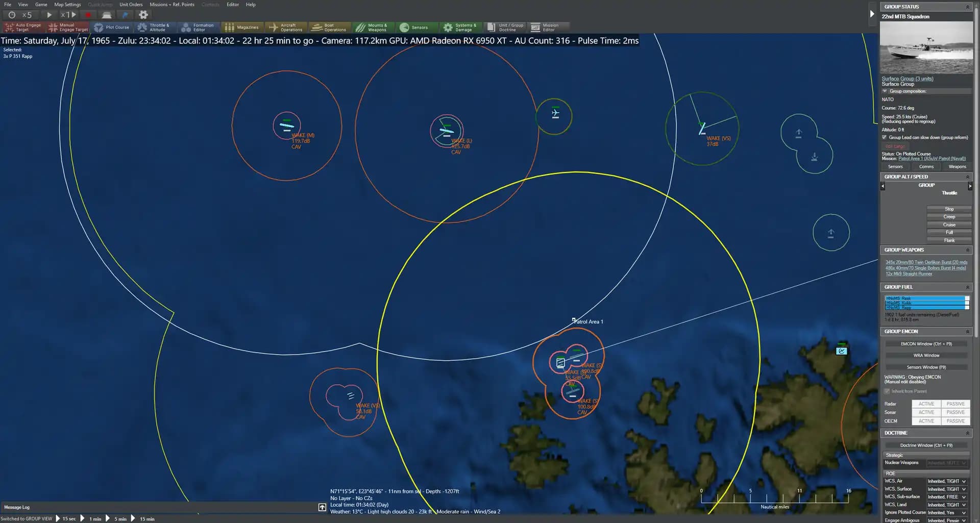Open the WCS, Sub-surface dropdown
Viewport: 980px width, 523px height.
tap(947, 497)
